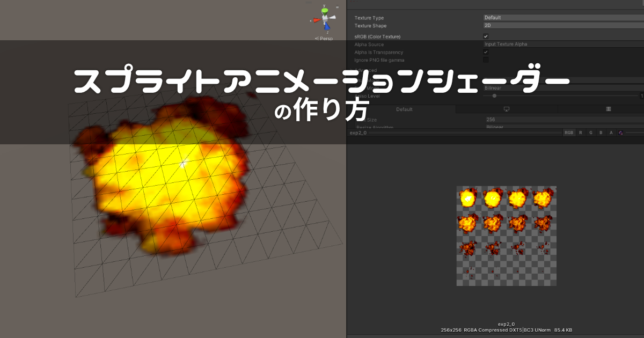644x338 pixels.
Task: Switch to the Default platform tab
Action: (x=404, y=108)
